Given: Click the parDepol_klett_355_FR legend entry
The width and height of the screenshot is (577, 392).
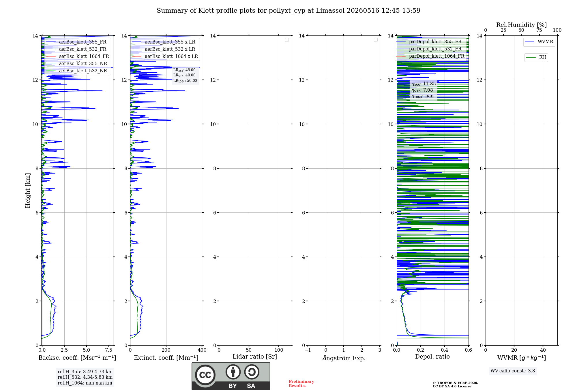Looking at the screenshot, I should 430,42.
